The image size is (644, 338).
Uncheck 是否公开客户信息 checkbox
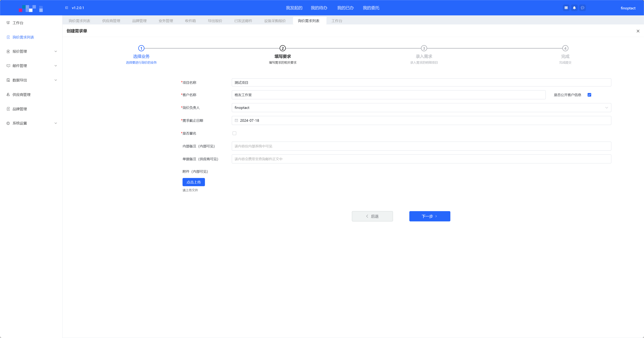tap(589, 95)
